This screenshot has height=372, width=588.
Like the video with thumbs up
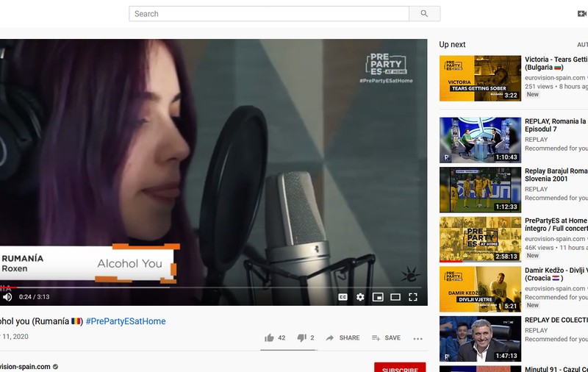point(269,338)
